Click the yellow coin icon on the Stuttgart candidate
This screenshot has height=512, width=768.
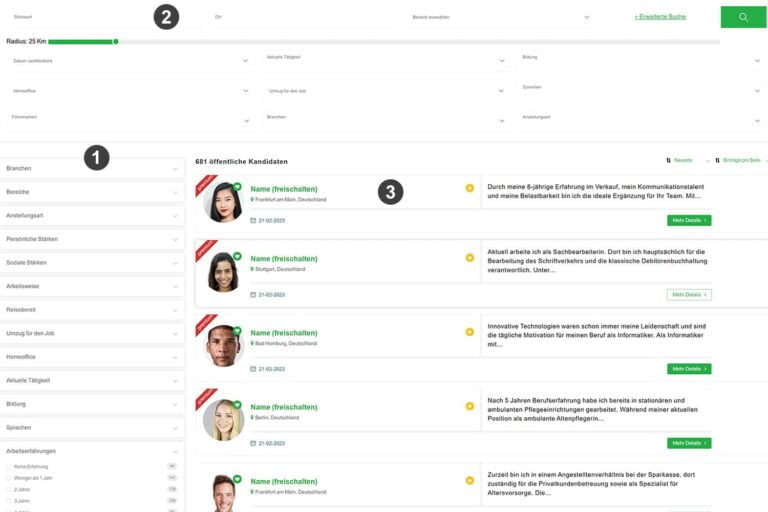pos(469,258)
